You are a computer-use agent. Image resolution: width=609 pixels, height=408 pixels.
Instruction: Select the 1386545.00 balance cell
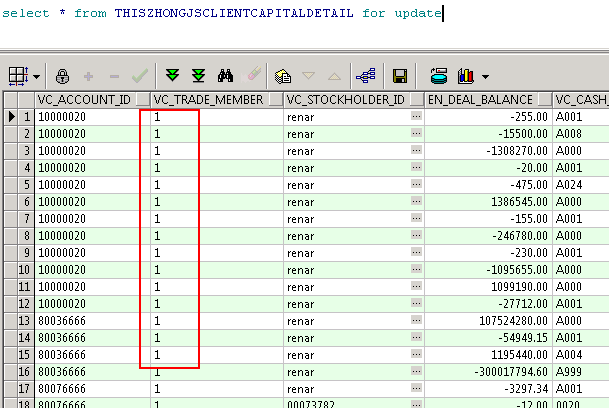[x=489, y=202]
